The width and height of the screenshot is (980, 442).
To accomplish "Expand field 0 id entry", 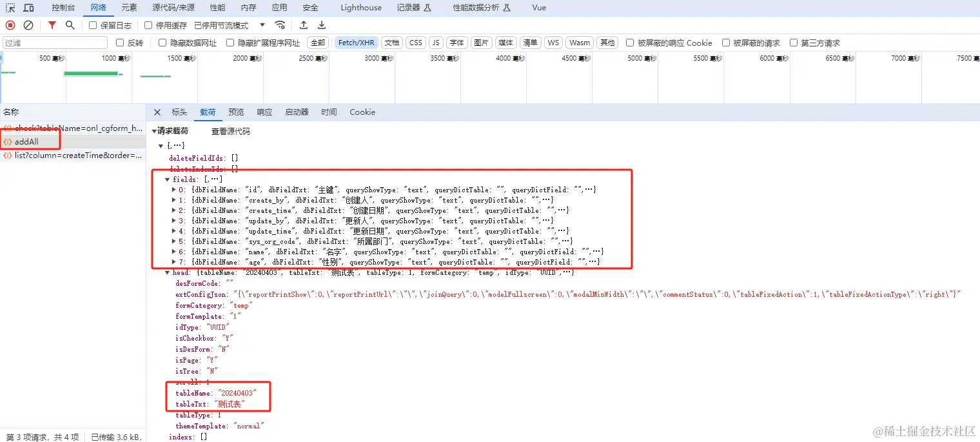I will click(174, 190).
